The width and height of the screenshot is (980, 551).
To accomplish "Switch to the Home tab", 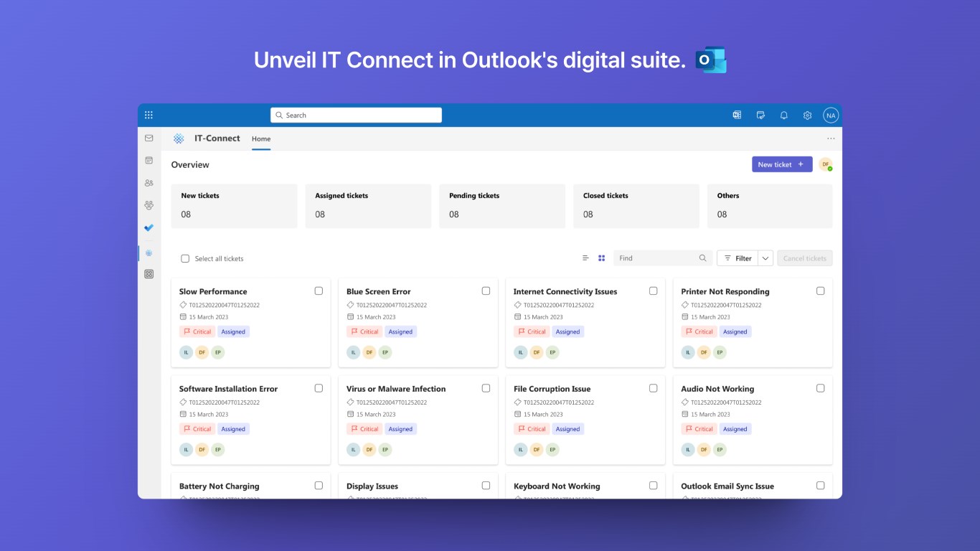I will 261,138.
